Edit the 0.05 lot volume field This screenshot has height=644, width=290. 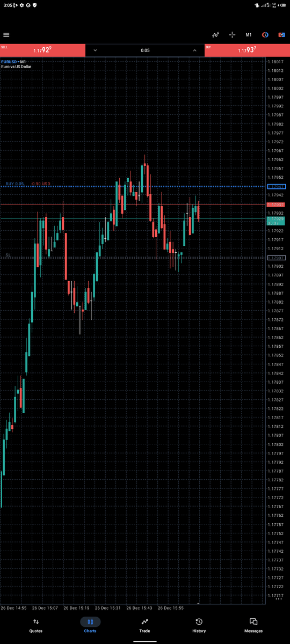click(x=145, y=50)
